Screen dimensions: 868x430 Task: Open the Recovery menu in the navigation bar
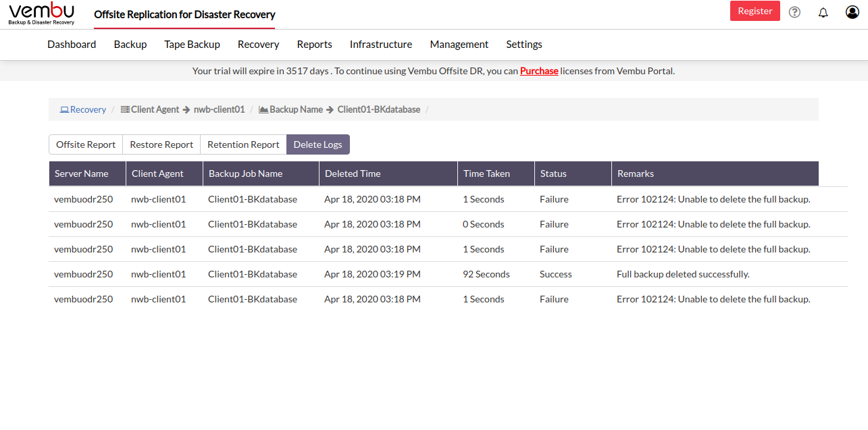258,45
